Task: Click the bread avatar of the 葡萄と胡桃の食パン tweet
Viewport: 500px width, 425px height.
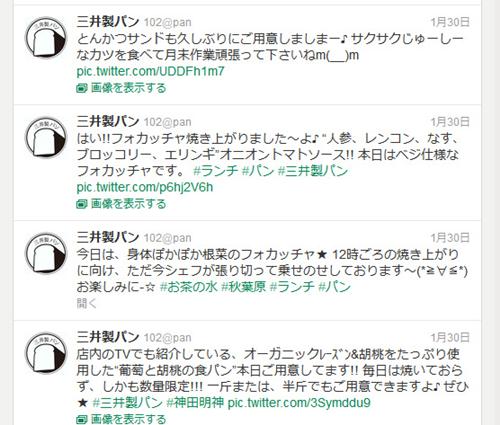Action: [x=46, y=353]
